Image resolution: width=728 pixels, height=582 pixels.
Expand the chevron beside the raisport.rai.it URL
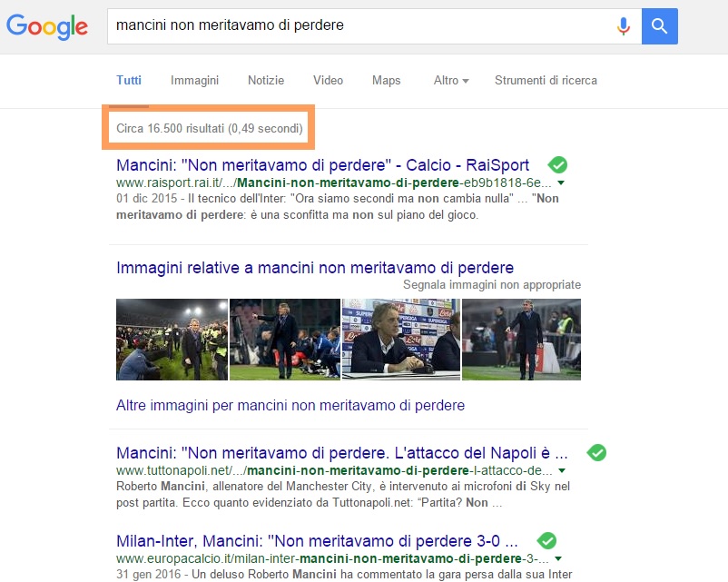(563, 182)
